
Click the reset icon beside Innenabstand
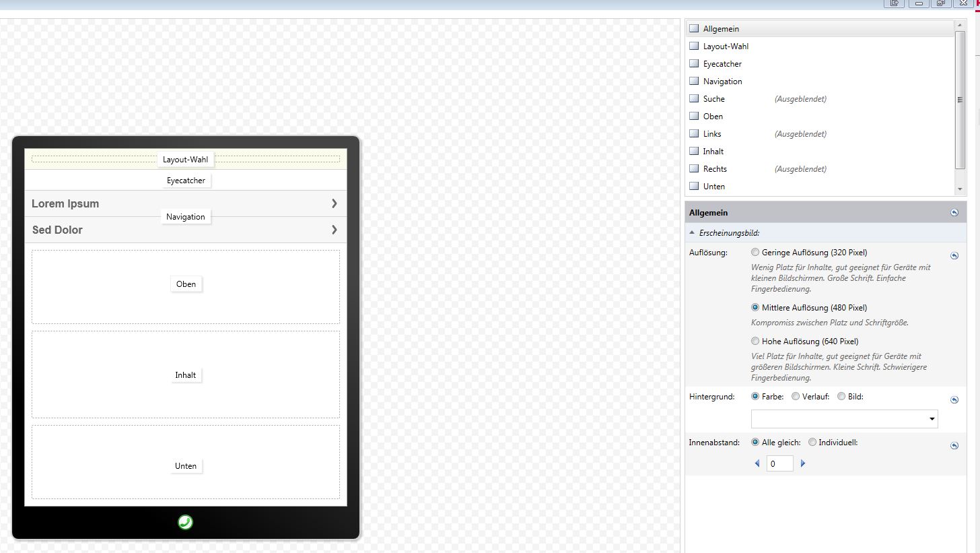coord(954,446)
